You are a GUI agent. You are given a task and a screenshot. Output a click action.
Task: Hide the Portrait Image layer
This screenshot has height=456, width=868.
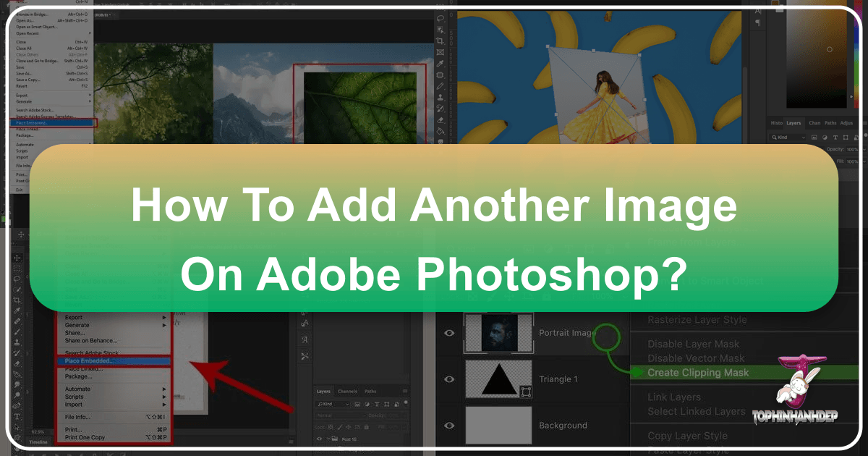[449, 333]
